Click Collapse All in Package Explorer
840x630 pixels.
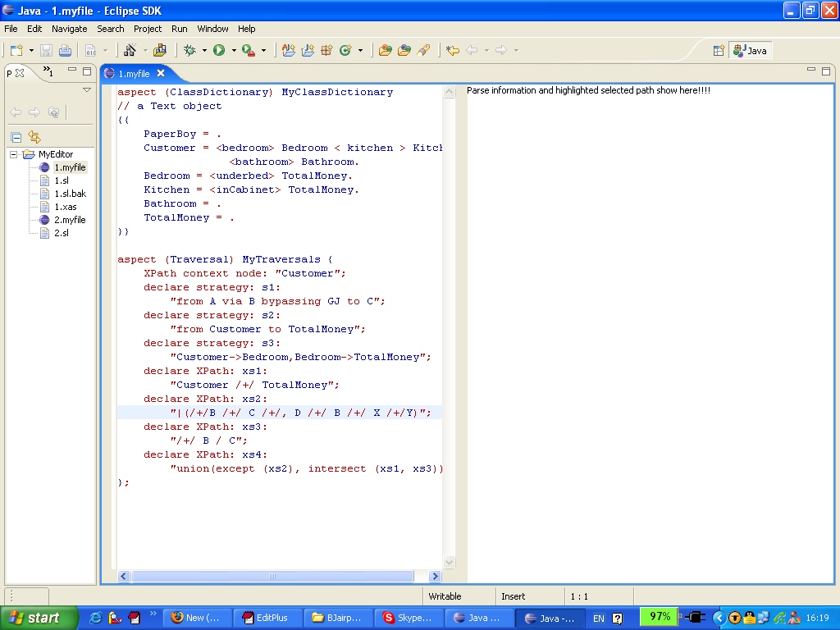(x=16, y=137)
